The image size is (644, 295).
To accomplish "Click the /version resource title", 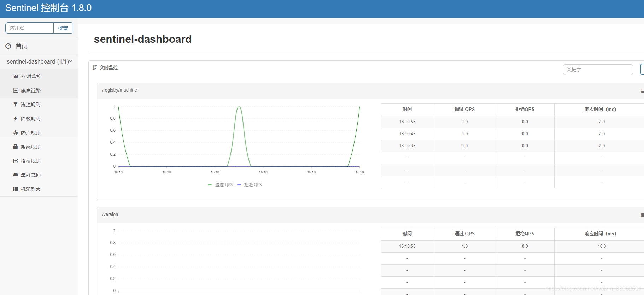I will [110, 214].
